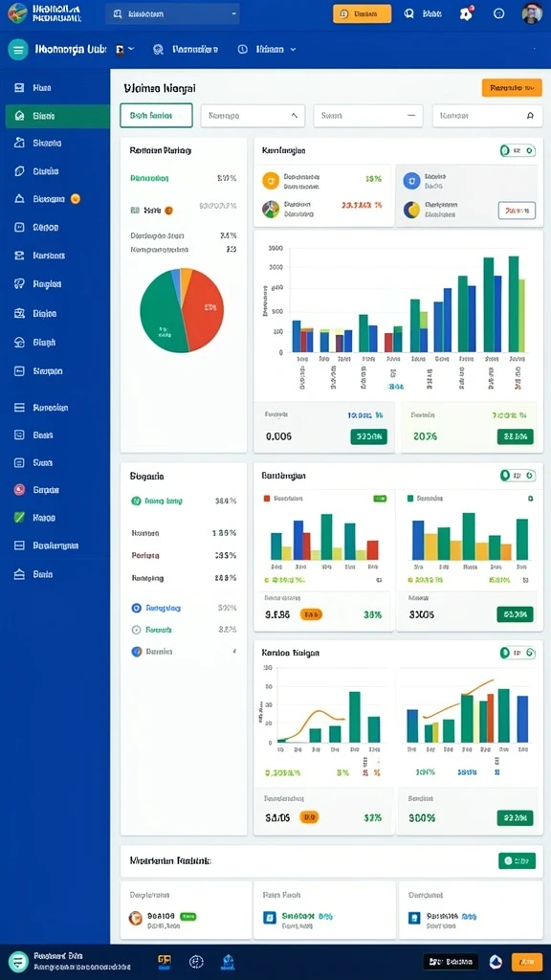Open the filter dropdown with the upward chevron
The height and width of the screenshot is (980, 551).
[x=253, y=116]
